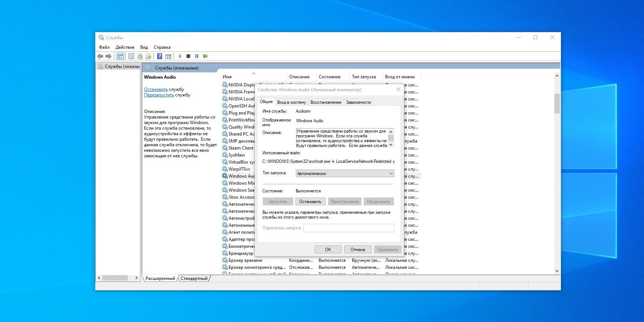The image size is (644, 322).
Task: Click the gear icon of Брокер времени
Action: tap(225, 260)
